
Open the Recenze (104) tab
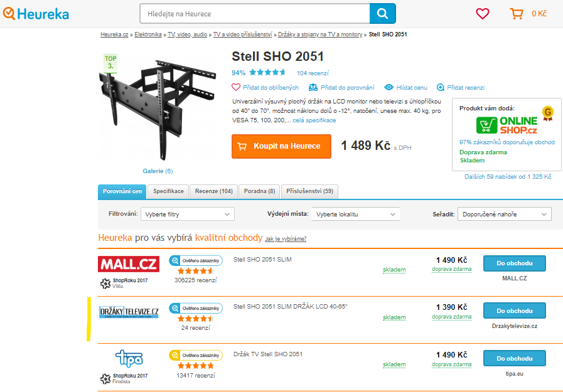213,191
